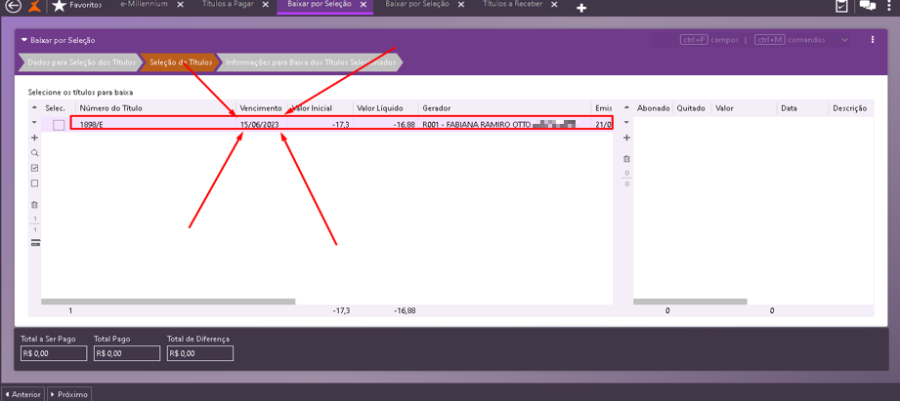The height and width of the screenshot is (402, 900).
Task: Close the active Baixar por Seleção tab
Action: (363, 5)
